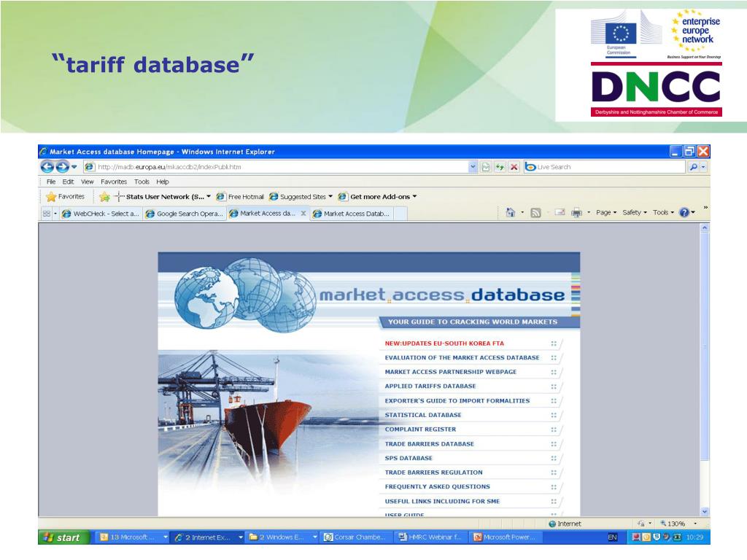Viewport: 747px width, 560px height.
Task: Close the active Market Access tab
Action: (x=303, y=214)
